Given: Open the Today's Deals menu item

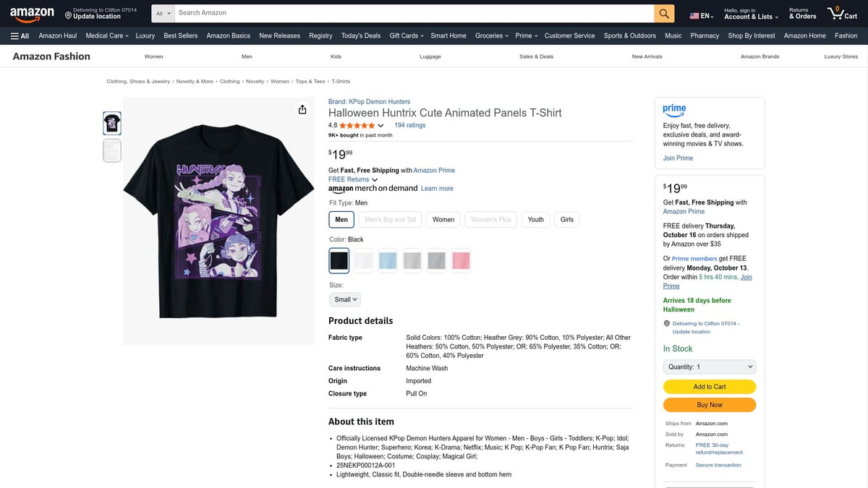Looking at the screenshot, I should (360, 35).
